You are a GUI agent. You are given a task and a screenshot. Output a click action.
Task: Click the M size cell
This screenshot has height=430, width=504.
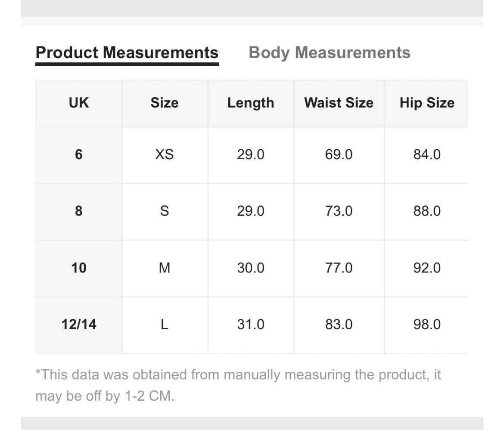tap(165, 268)
